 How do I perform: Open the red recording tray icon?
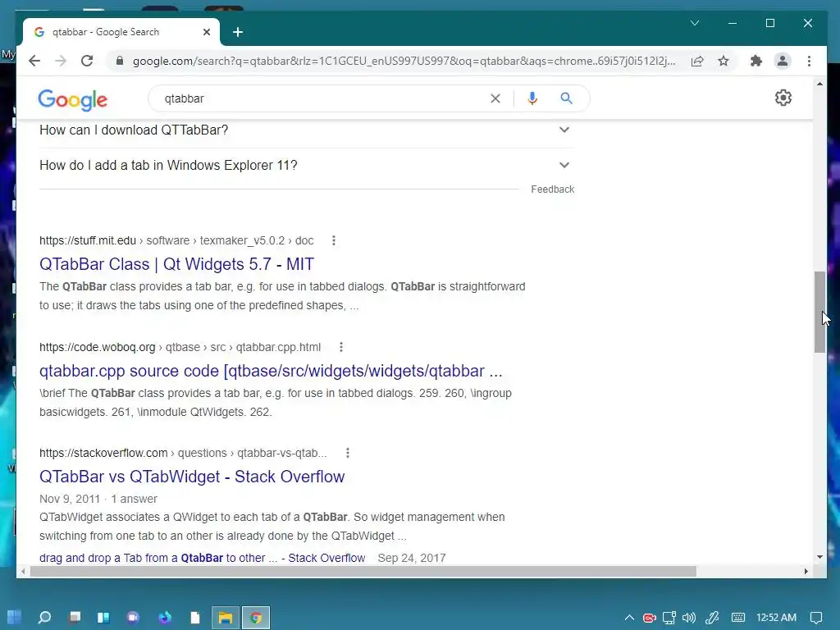click(x=650, y=619)
